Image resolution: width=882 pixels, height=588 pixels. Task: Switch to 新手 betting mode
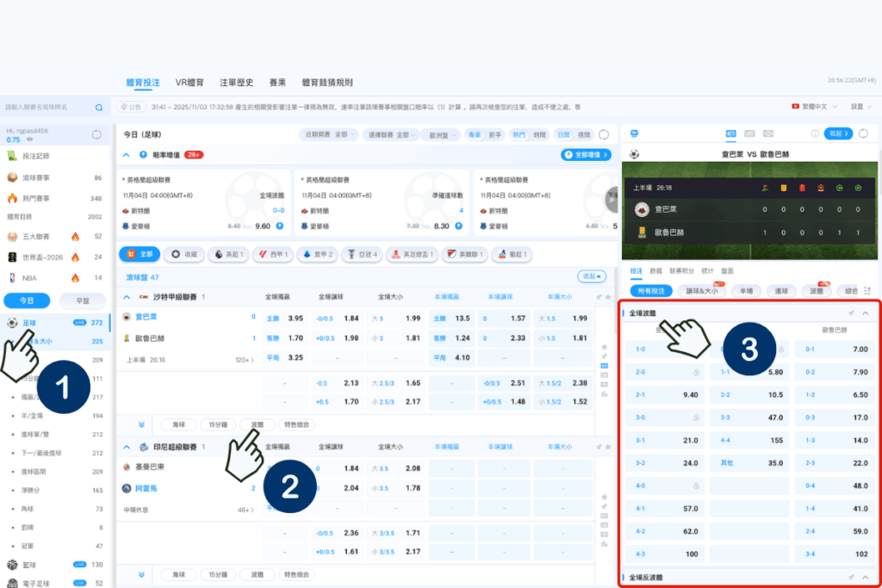tap(495, 134)
